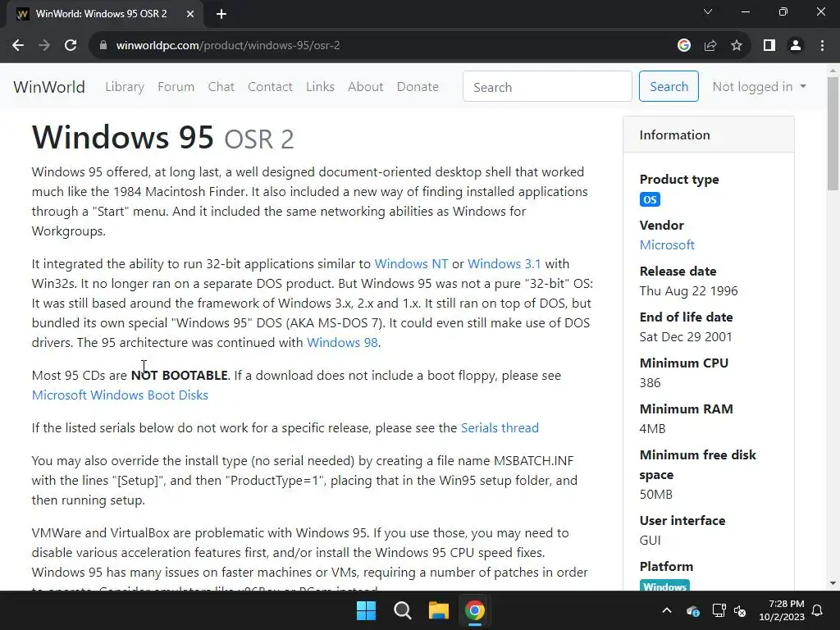Open the About menu item
The image size is (840, 630).
click(365, 87)
